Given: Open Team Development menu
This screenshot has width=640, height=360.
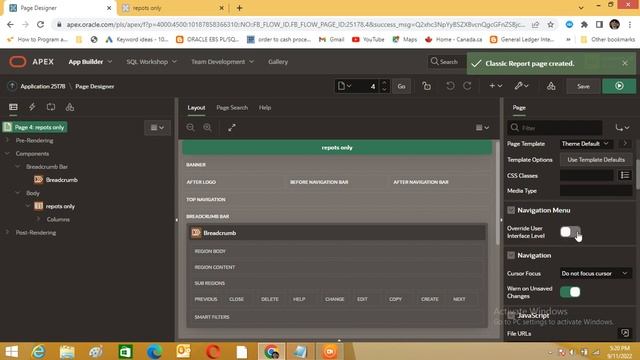Looking at the screenshot, I should [222, 62].
